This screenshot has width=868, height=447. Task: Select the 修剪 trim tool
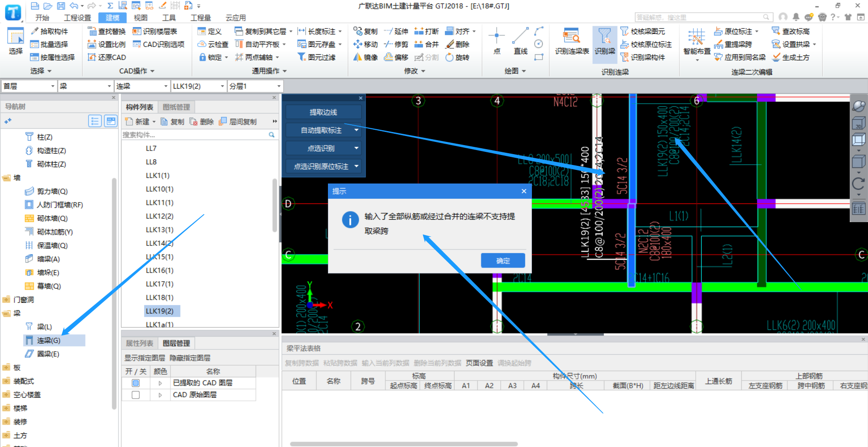click(396, 44)
